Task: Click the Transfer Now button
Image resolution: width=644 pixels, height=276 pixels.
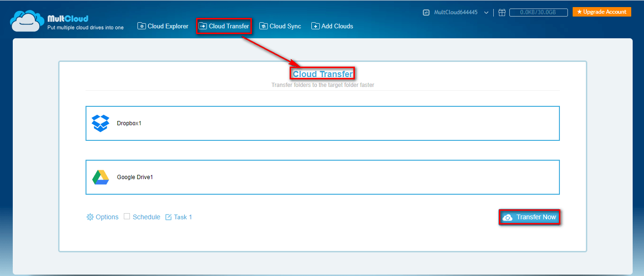Action: click(x=530, y=217)
